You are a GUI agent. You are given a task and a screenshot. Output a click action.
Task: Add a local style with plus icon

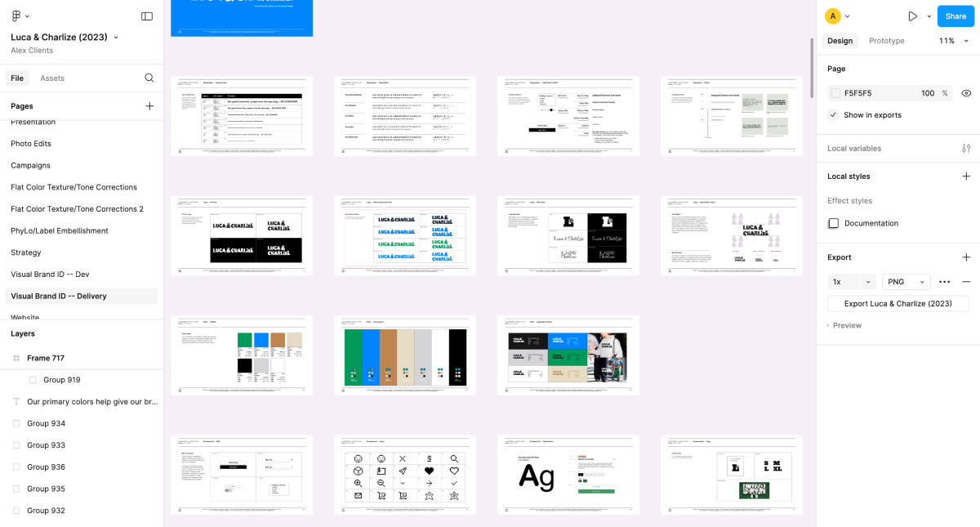pos(966,176)
